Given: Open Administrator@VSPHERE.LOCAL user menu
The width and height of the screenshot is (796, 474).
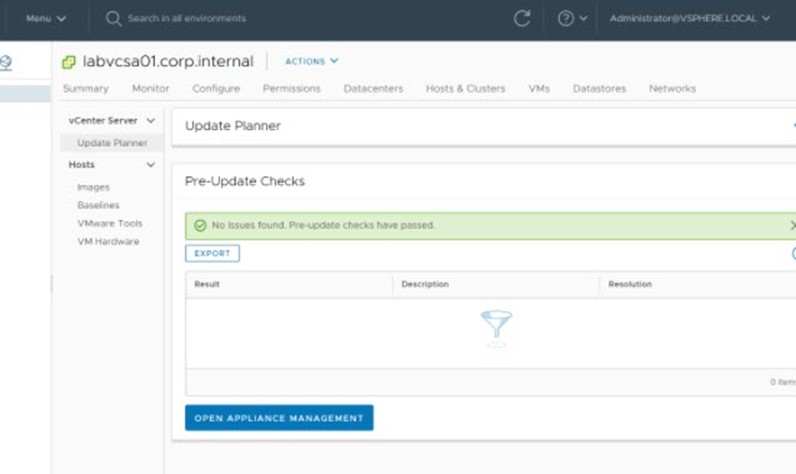Looking at the screenshot, I should [690, 19].
